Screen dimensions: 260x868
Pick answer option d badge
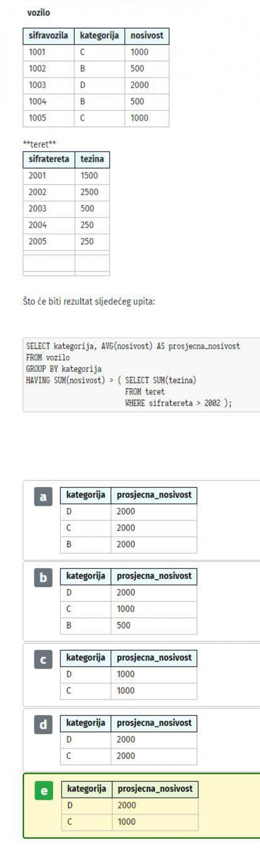[x=43, y=725]
